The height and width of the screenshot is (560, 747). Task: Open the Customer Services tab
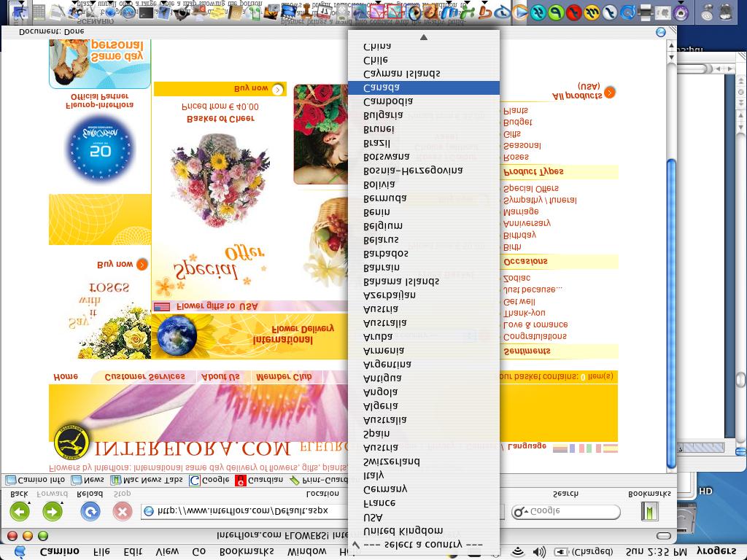pos(145,377)
